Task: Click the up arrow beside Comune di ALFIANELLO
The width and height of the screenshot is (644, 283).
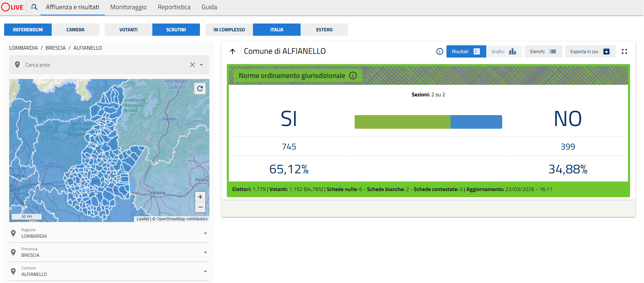Action: tap(233, 51)
